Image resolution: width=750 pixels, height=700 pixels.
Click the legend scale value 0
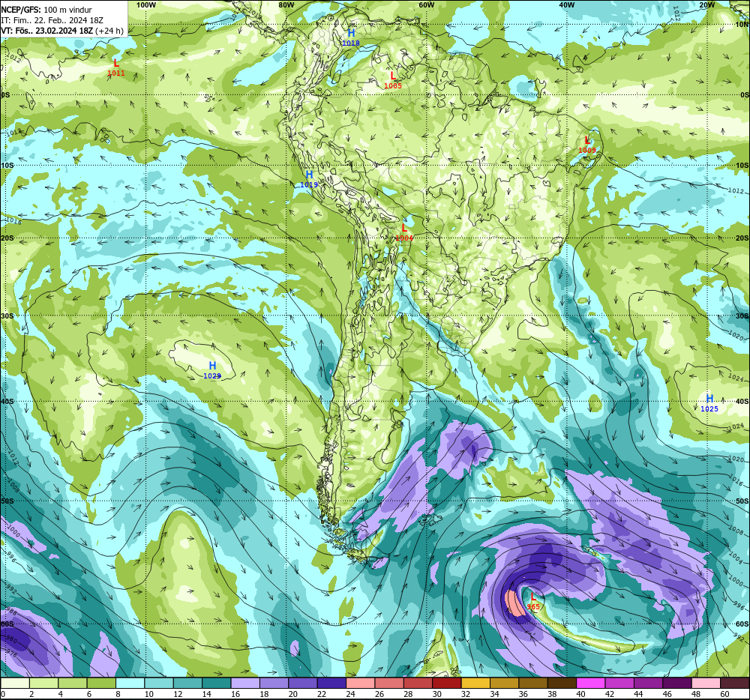3,694
